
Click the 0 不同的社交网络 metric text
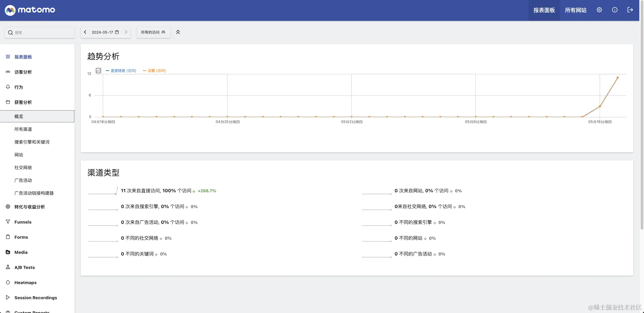pos(139,238)
